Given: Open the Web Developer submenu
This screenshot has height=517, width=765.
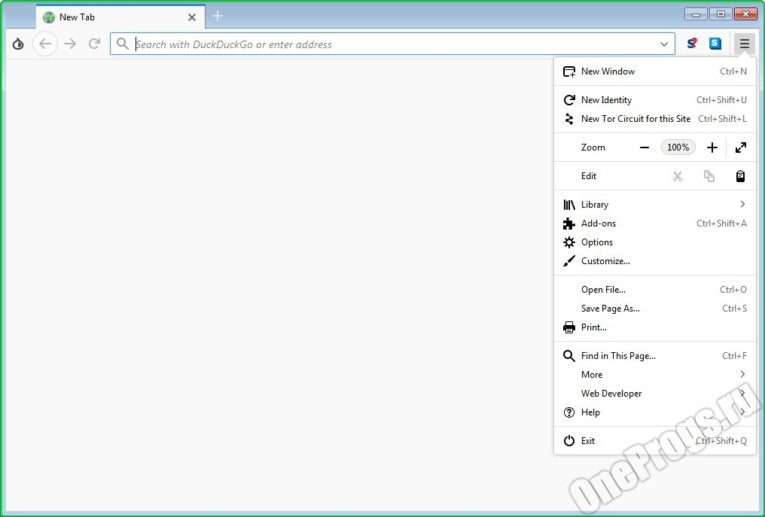Looking at the screenshot, I should [x=655, y=394].
